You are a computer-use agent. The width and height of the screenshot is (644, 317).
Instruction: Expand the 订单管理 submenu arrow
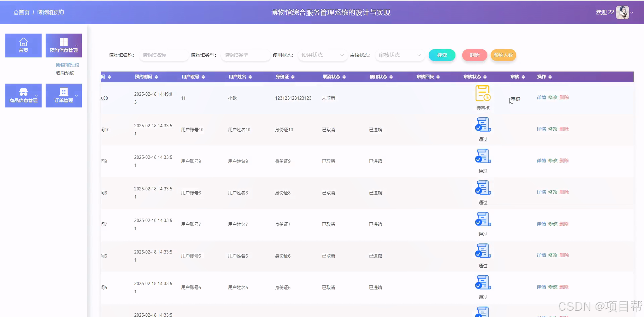pos(76,96)
